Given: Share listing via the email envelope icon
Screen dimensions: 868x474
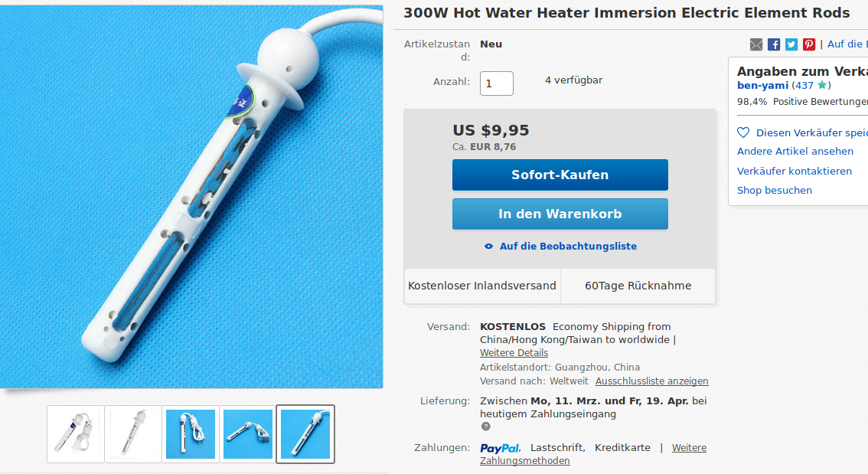Looking at the screenshot, I should click(x=755, y=44).
